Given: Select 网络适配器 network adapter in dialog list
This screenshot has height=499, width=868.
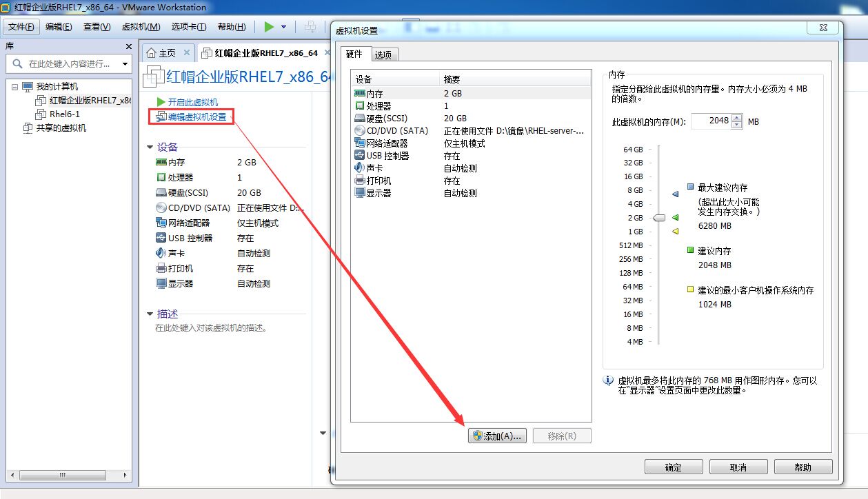Looking at the screenshot, I should pos(387,143).
